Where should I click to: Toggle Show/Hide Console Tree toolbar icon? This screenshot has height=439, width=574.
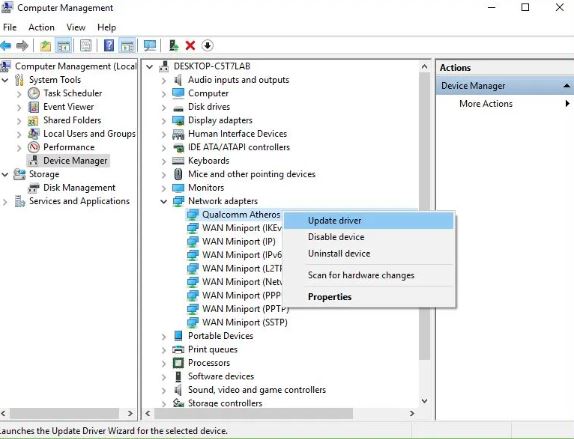pyautogui.click(x=63, y=46)
